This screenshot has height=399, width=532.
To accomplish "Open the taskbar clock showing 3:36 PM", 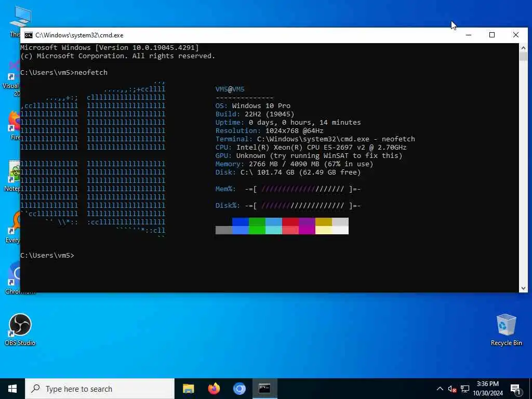I will 487,389.
